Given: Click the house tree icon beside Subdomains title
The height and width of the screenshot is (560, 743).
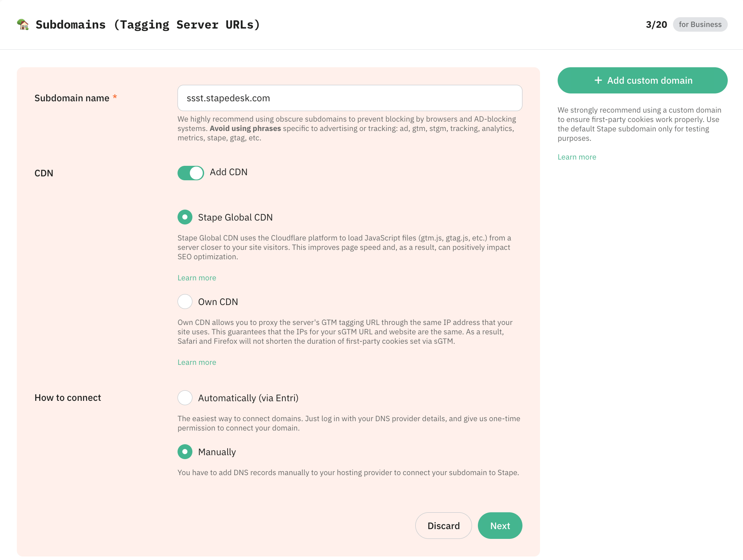Looking at the screenshot, I should pos(23,24).
